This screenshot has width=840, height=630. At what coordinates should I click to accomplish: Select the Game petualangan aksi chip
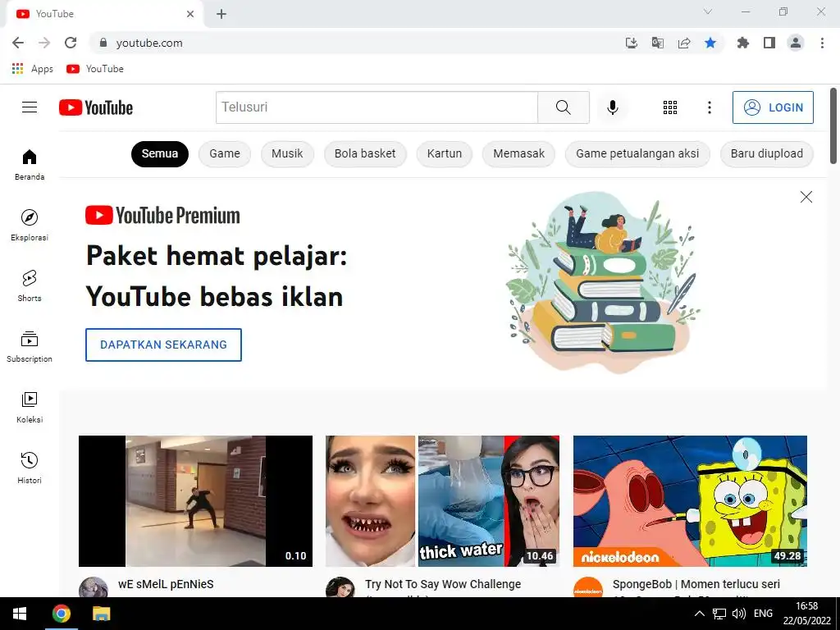point(637,153)
